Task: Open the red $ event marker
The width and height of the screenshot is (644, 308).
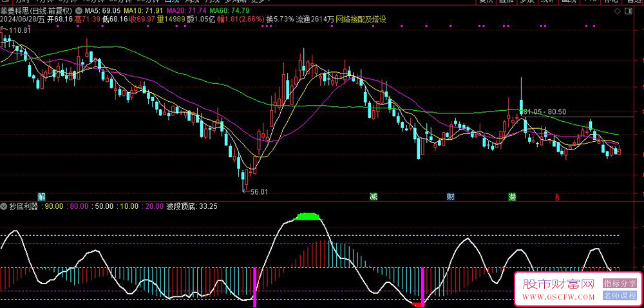Action: coord(557,197)
